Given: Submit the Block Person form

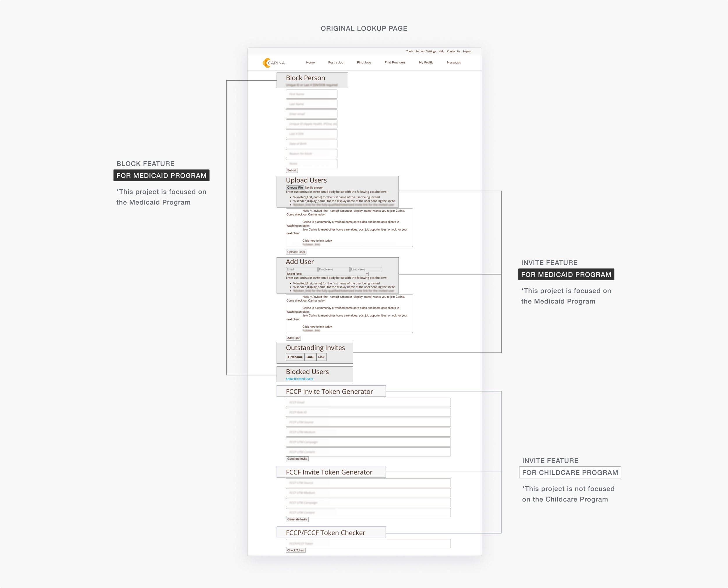Looking at the screenshot, I should pos(292,170).
